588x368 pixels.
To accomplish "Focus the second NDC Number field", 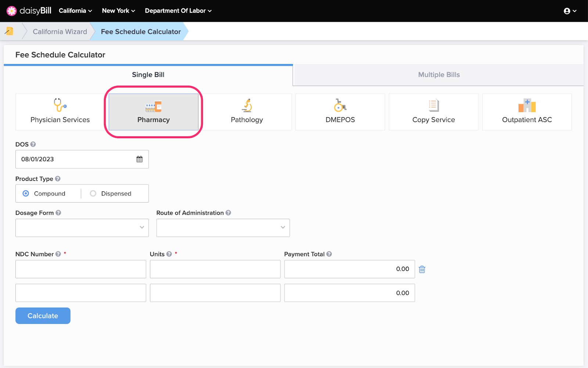I will (81, 293).
